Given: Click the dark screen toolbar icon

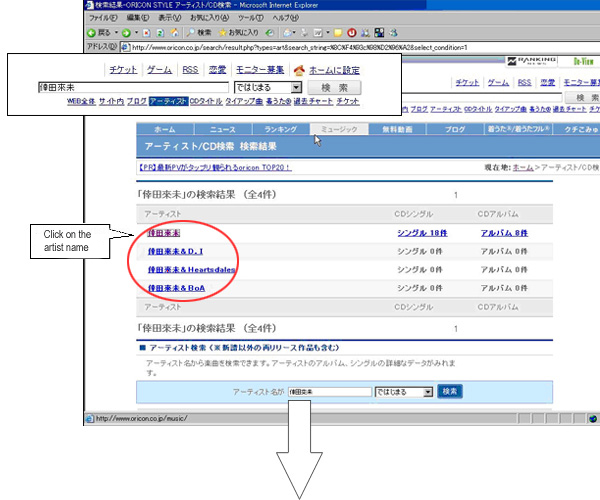Looking at the screenshot, I should tap(379, 33).
